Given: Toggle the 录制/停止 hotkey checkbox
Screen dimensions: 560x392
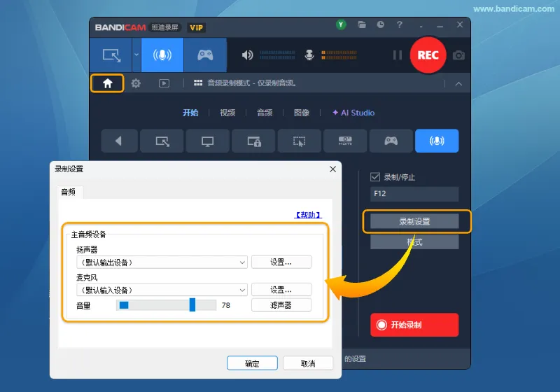Looking at the screenshot, I should (375, 177).
